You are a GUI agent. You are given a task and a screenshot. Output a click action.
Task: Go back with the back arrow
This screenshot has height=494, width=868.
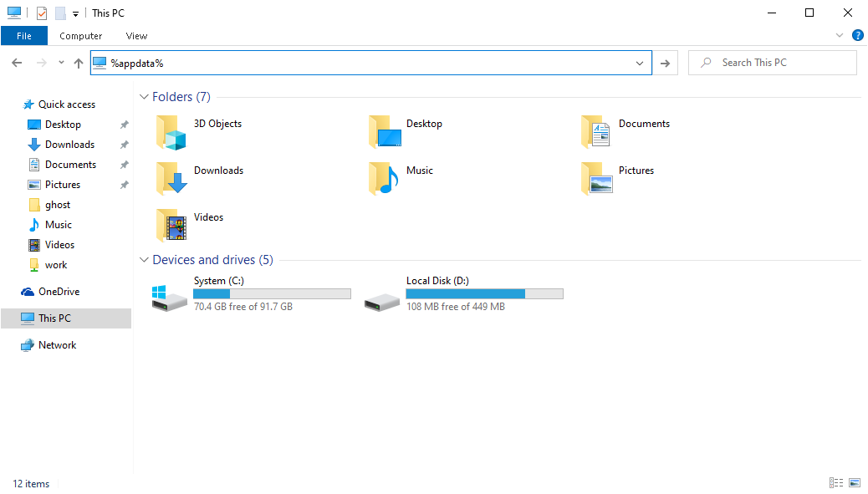click(x=18, y=63)
